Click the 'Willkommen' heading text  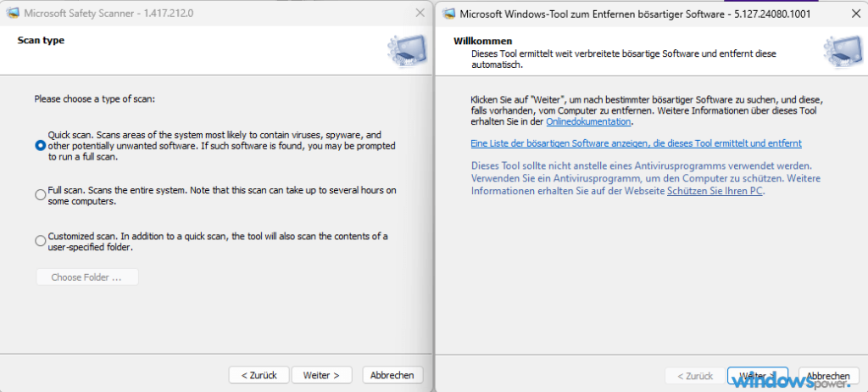pyautogui.click(x=482, y=41)
